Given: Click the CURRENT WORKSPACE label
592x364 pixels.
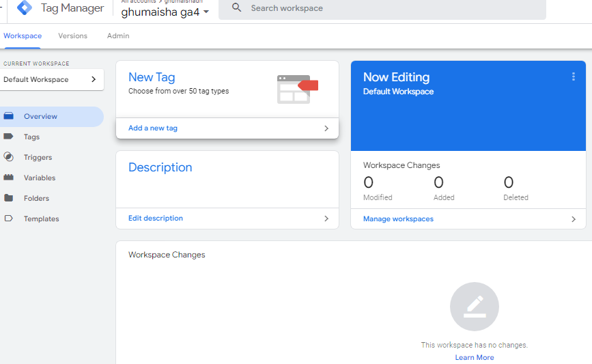Looking at the screenshot, I should tap(36, 64).
